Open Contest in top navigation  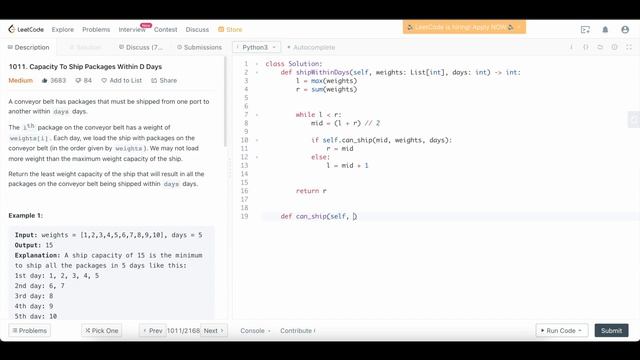[x=165, y=29]
